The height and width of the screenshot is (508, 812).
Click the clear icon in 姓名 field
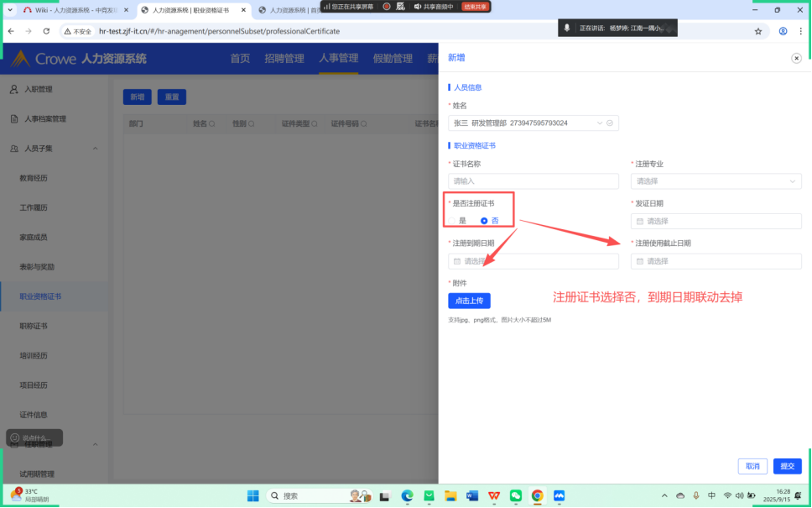(610, 123)
